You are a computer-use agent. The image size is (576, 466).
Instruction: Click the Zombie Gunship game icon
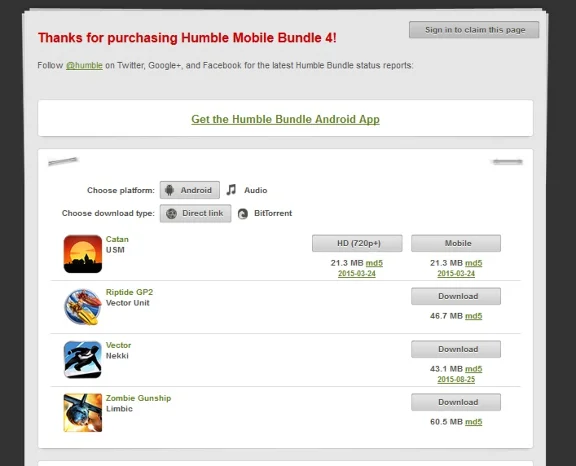coord(83,412)
